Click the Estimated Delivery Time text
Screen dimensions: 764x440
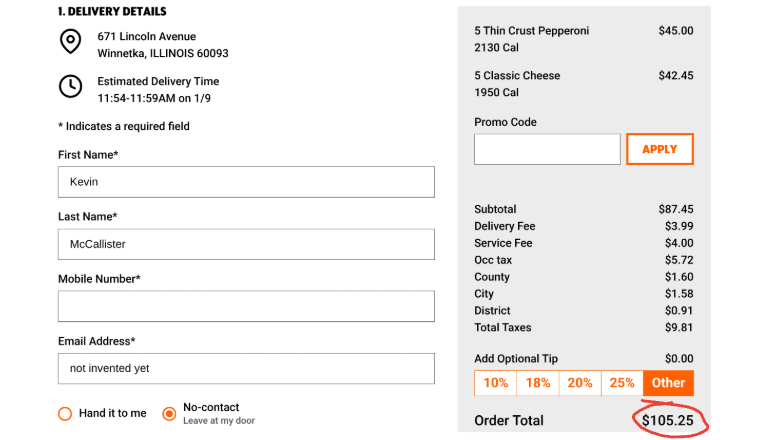(158, 82)
